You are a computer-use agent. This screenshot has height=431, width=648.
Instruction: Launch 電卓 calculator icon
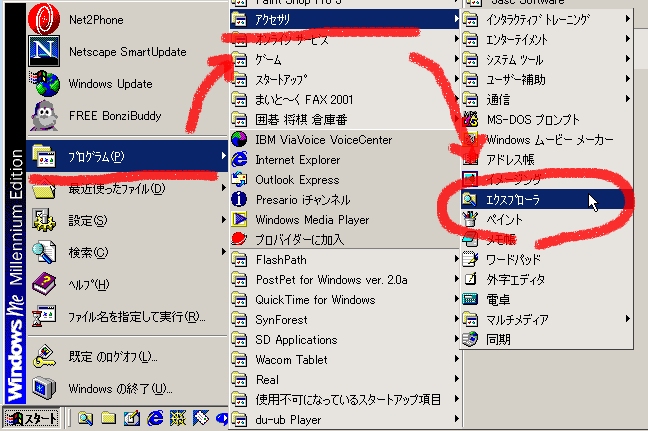click(x=470, y=299)
